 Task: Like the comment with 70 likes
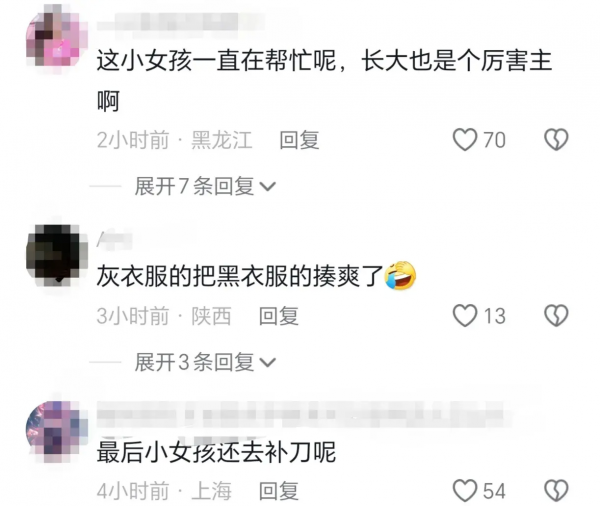[465, 139]
